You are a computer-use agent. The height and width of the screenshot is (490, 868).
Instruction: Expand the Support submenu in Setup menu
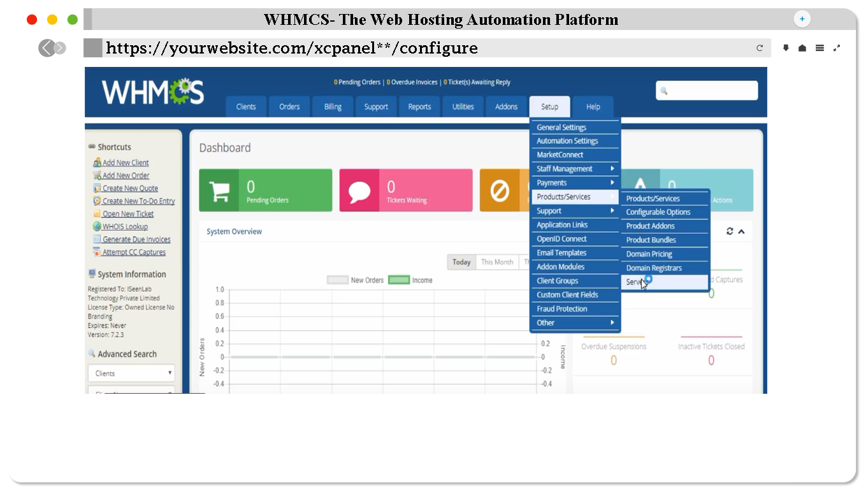tap(575, 211)
